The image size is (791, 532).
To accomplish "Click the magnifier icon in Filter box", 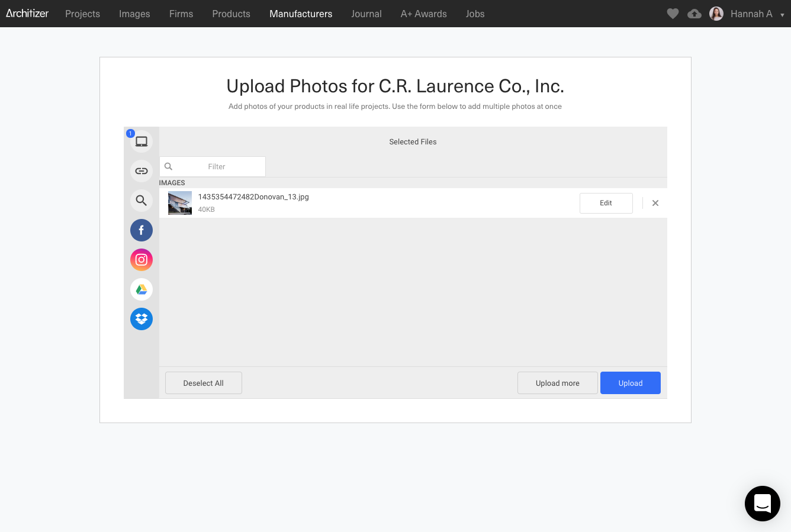I will (168, 166).
